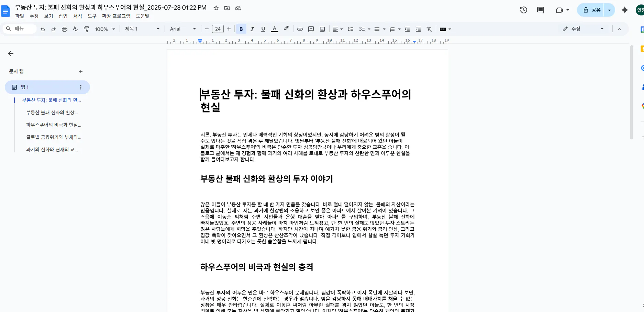Select the paint format tool

(x=87, y=29)
